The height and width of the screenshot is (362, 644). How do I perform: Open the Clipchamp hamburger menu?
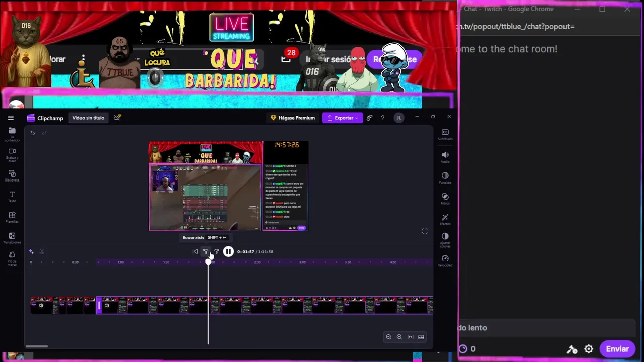[x=11, y=118]
